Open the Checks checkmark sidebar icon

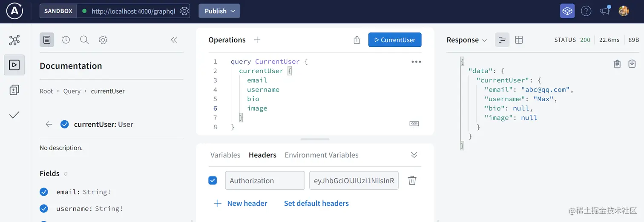pos(14,115)
